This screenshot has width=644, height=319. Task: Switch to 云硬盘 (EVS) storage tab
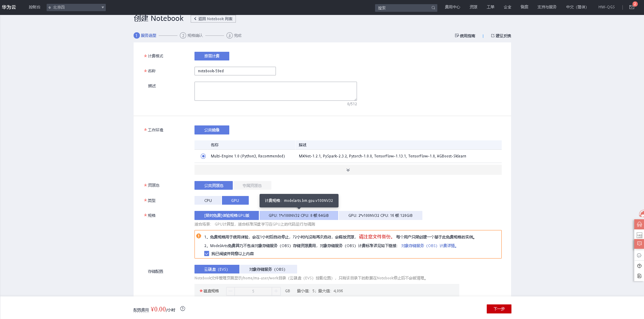point(217,269)
